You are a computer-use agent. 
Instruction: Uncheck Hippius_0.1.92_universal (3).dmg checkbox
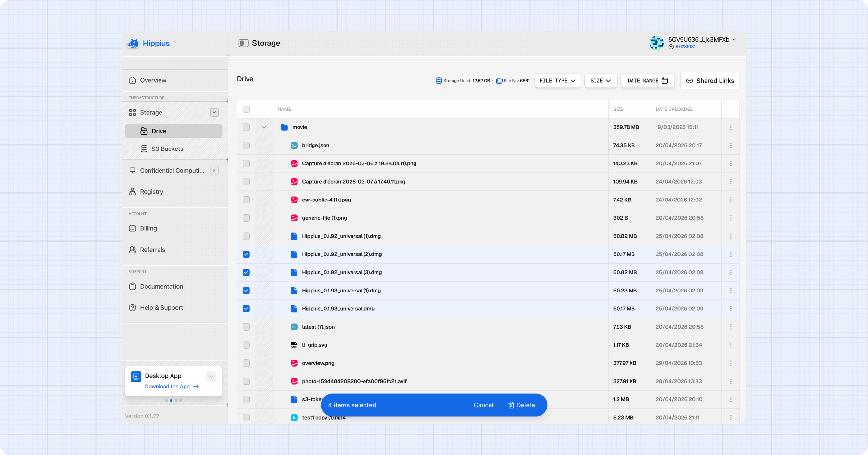point(246,273)
